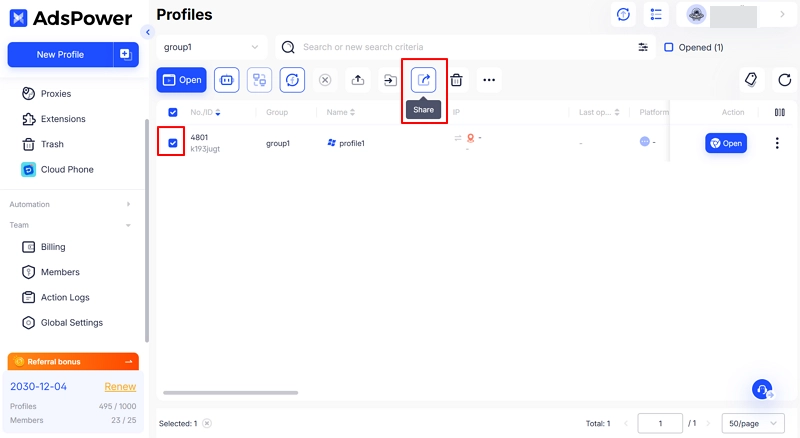Click the refresh fingerprint circular icon

tap(292, 80)
